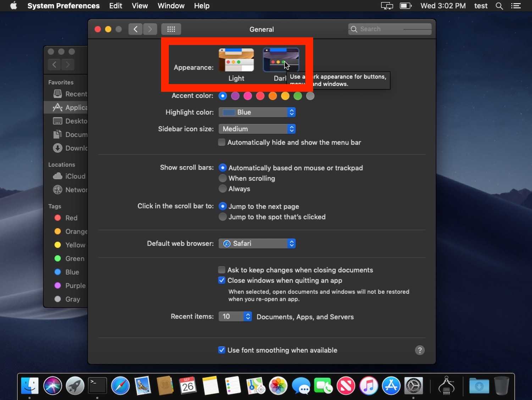This screenshot has width=532, height=400.
Task: Open the Terminal icon in Dock
Action: coord(97,386)
